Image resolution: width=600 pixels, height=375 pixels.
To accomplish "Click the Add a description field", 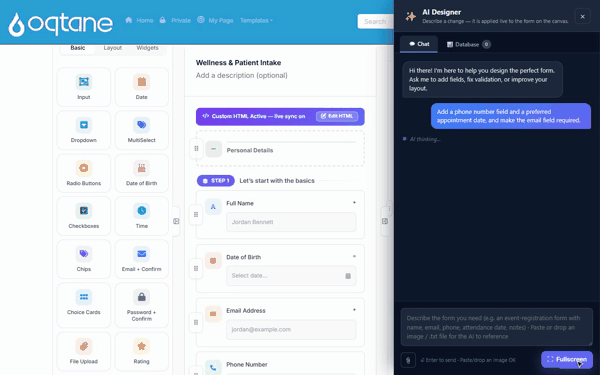I will pyautogui.click(x=242, y=75).
